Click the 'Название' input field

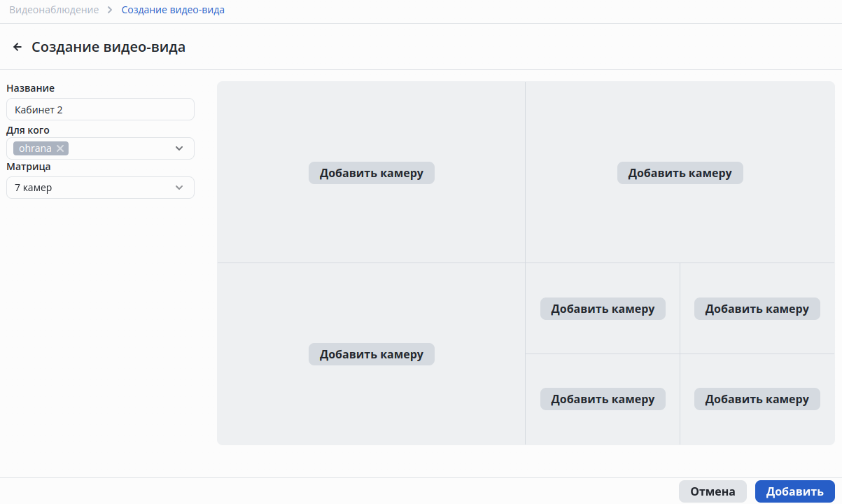[100, 110]
